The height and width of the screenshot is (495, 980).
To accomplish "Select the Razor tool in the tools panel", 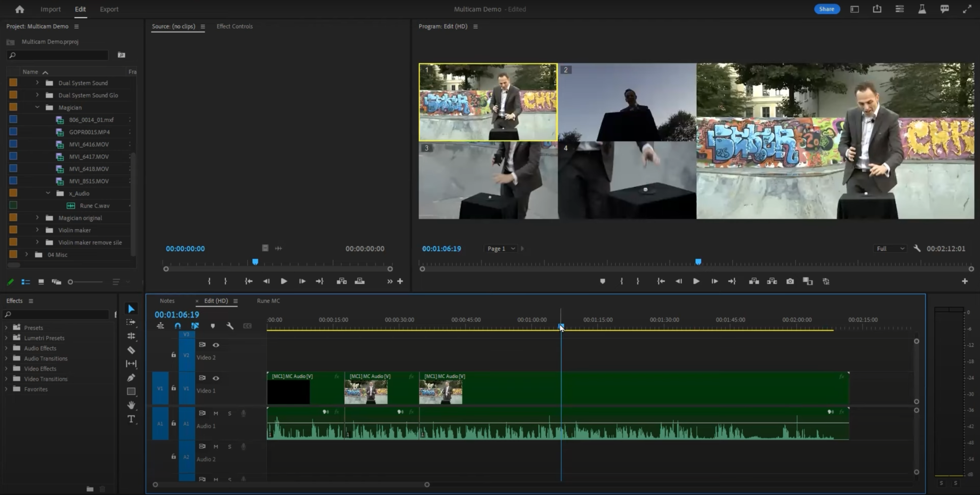I will (131, 350).
